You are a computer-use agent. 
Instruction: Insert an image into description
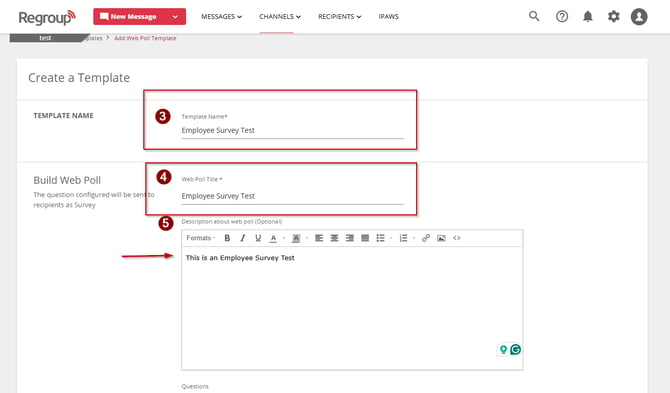[441, 238]
